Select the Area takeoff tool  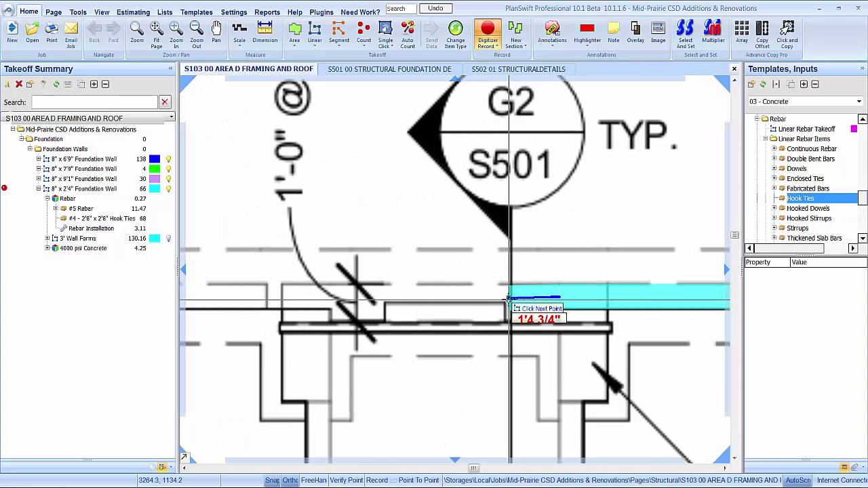pyautogui.click(x=294, y=32)
